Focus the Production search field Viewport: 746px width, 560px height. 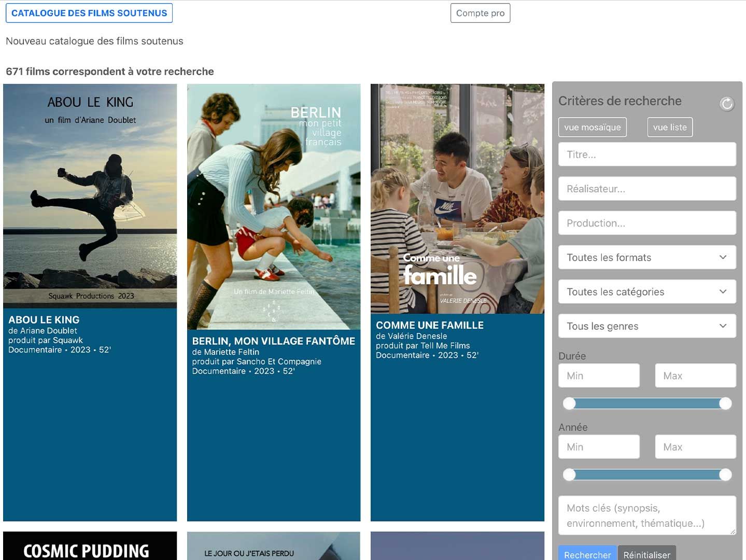pyautogui.click(x=647, y=223)
